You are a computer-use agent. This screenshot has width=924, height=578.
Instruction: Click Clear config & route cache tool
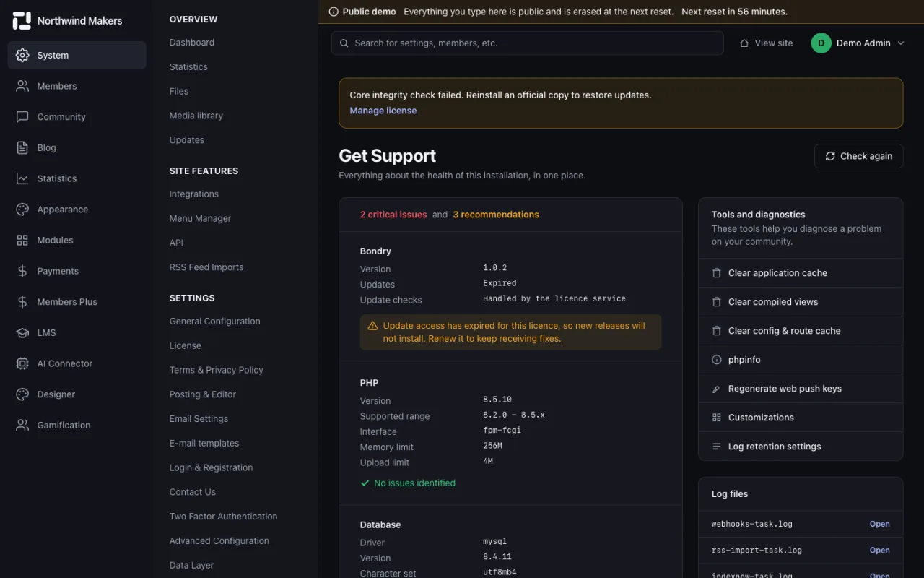point(801,331)
